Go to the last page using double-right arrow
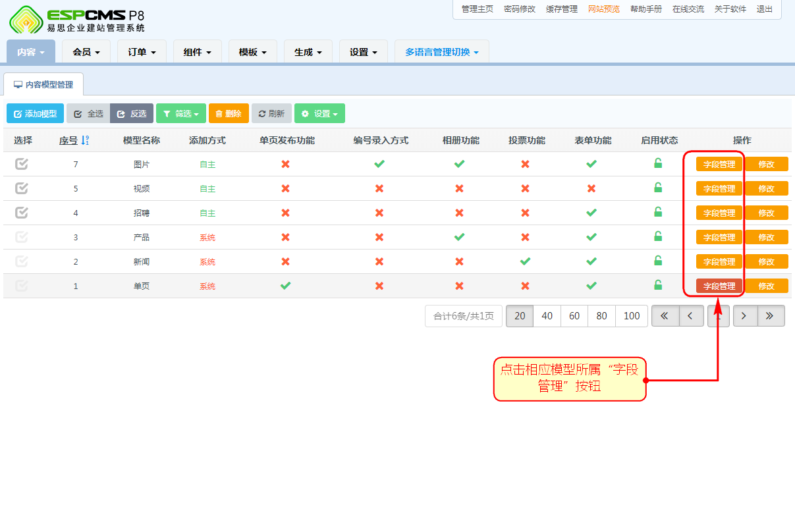Viewport: 795px width, 532px height. 771,316
